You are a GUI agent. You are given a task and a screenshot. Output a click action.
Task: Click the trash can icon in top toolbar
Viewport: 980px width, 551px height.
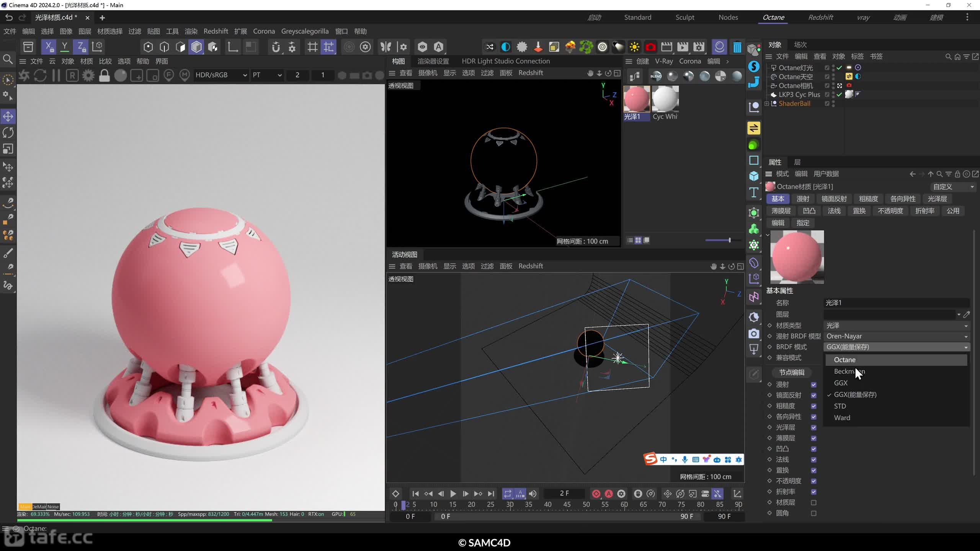737,47
